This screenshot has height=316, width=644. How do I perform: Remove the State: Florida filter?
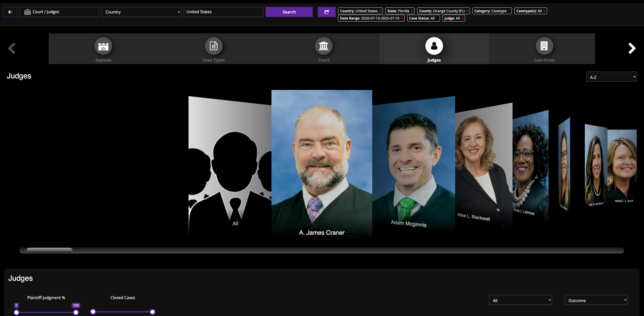412,11
